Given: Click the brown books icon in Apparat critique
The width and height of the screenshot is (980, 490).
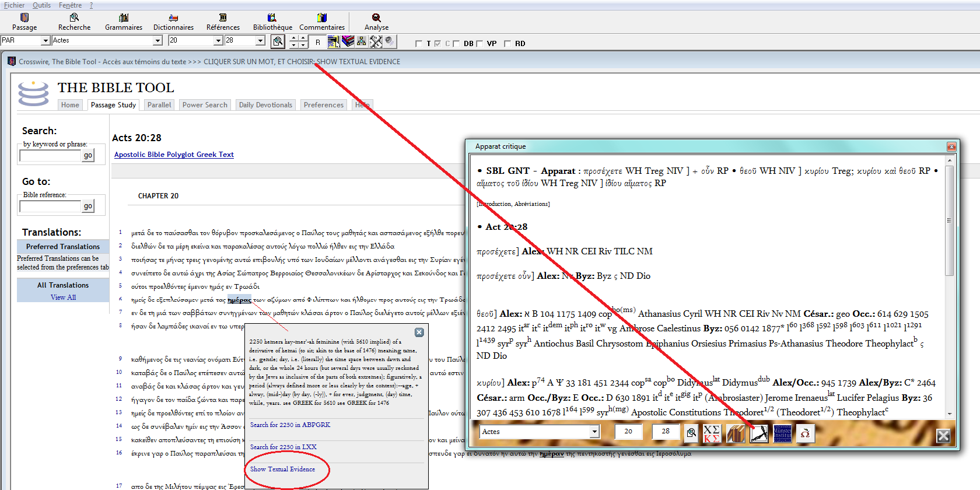Looking at the screenshot, I should [x=736, y=433].
